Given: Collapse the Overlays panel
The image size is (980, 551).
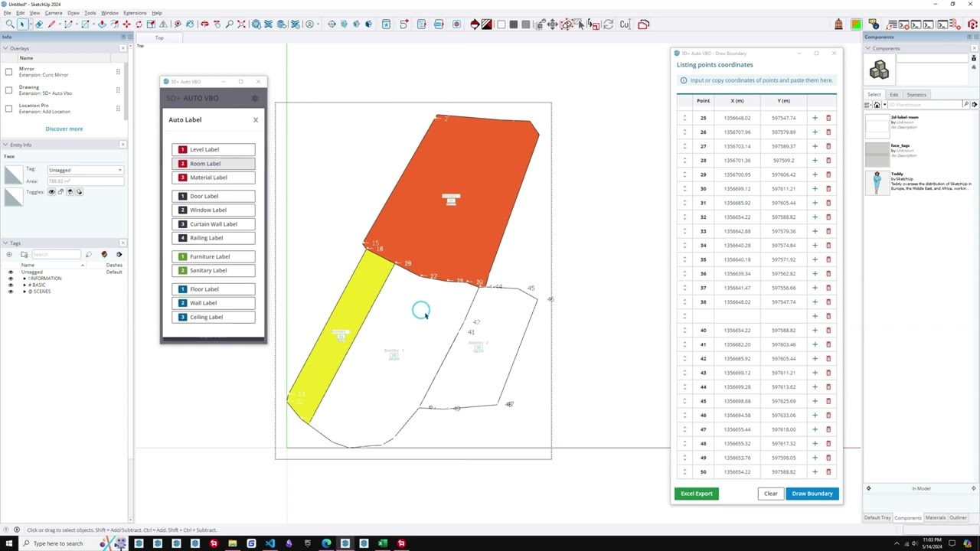Looking at the screenshot, I should [x=5, y=48].
